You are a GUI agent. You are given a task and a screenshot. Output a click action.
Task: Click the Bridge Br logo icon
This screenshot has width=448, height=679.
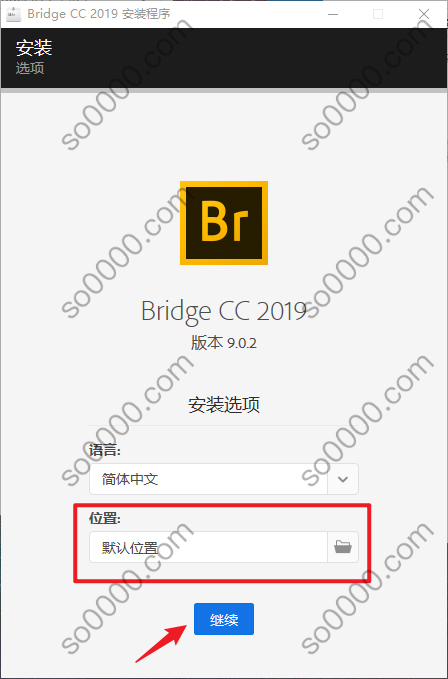[224, 223]
